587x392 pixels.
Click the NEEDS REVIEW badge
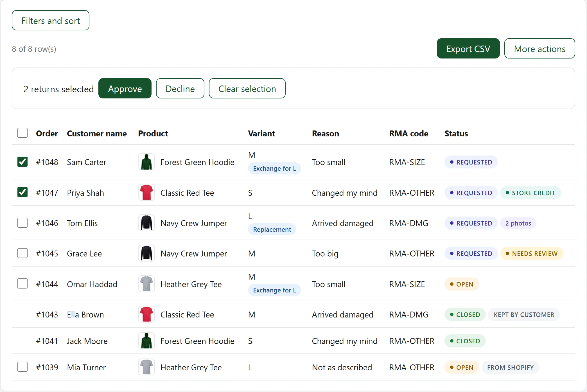point(532,254)
